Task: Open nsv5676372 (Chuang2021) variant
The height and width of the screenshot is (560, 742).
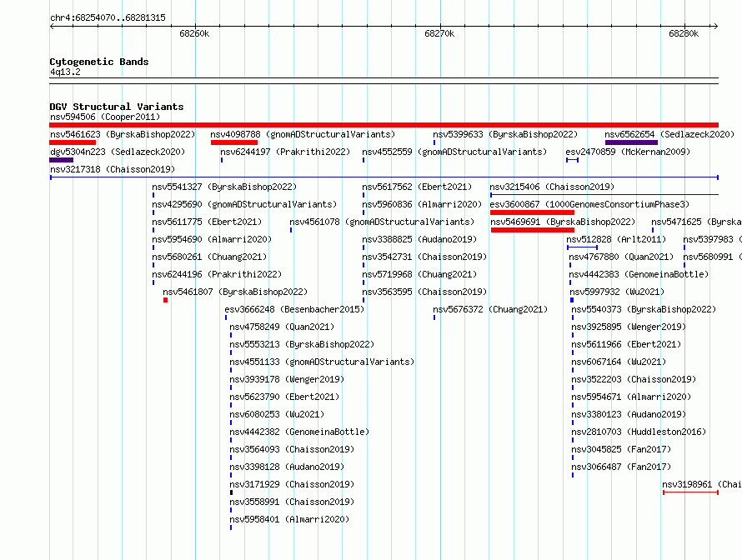Action: (490, 309)
